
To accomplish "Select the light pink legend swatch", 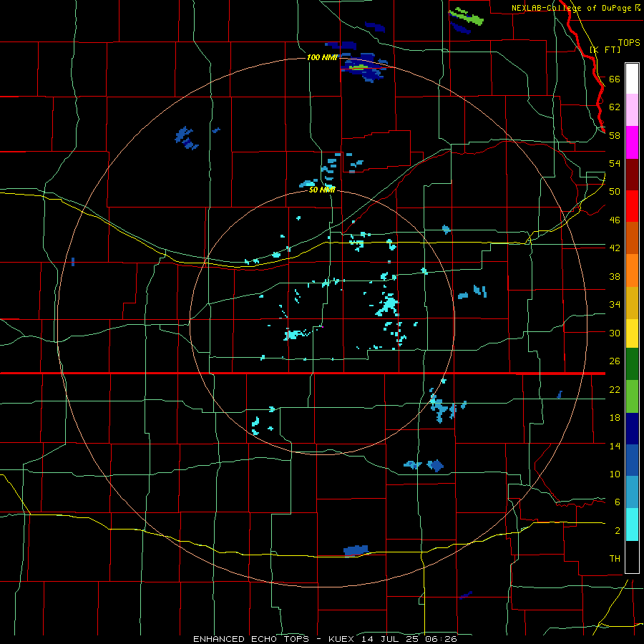I will pos(632,110).
